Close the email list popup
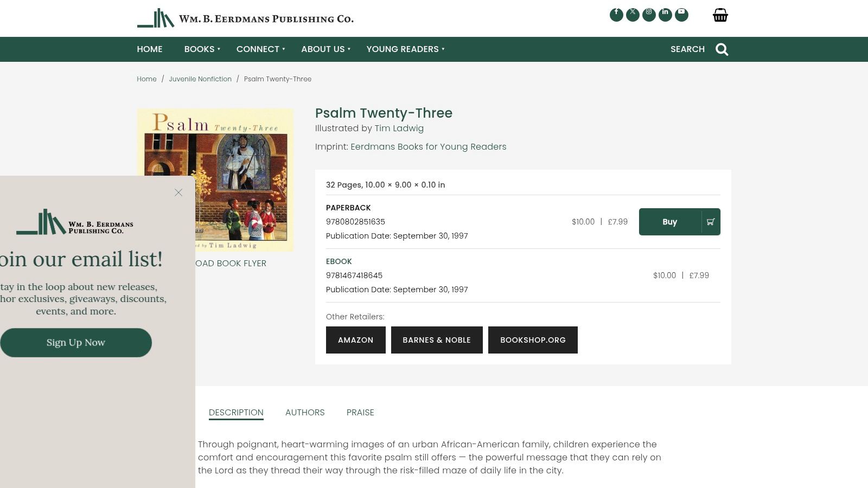This screenshot has width=868, height=488. (178, 192)
